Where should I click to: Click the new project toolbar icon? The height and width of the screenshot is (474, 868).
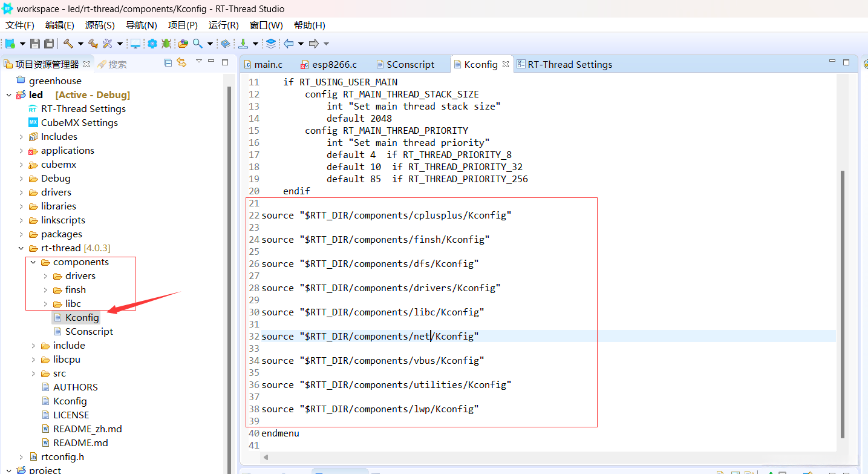click(10, 44)
